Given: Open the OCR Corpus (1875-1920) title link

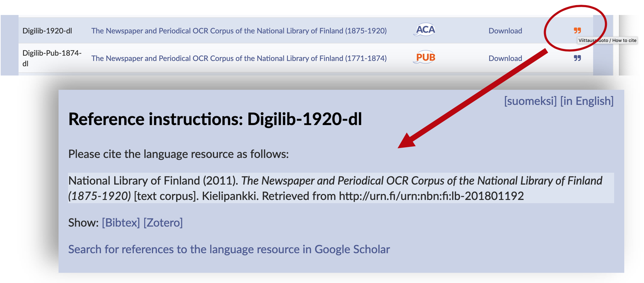Looking at the screenshot, I should pyautogui.click(x=239, y=31).
